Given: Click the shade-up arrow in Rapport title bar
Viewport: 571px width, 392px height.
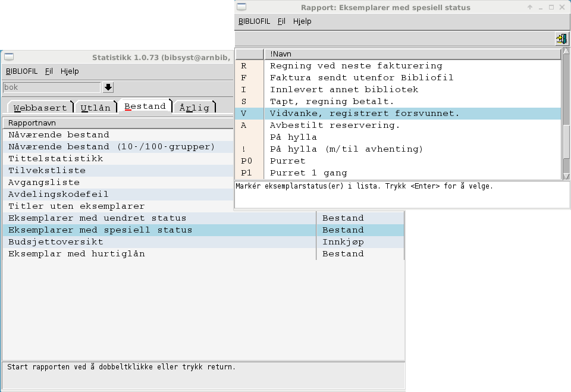Looking at the screenshot, I should (530, 7).
